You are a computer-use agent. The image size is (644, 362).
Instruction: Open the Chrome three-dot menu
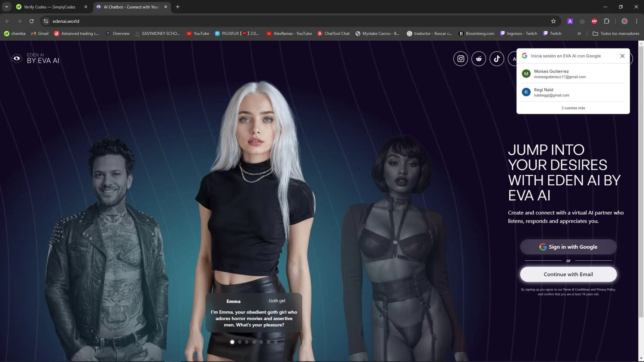(636, 21)
